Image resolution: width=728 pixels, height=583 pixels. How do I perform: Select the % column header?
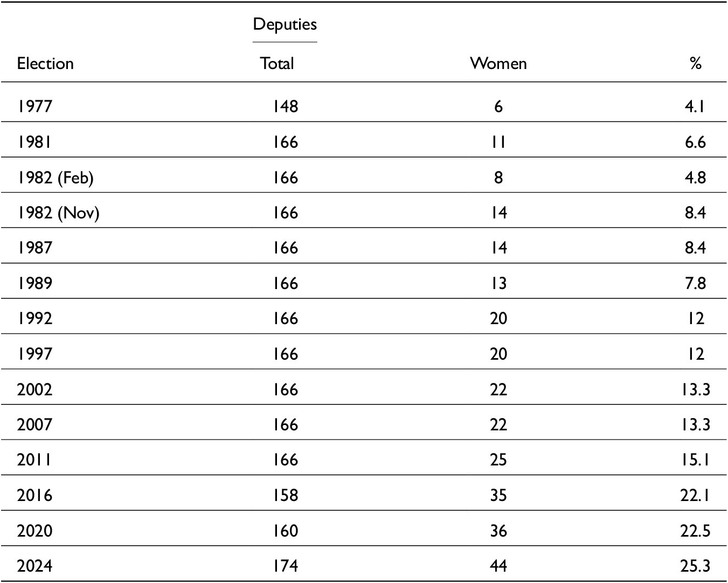pos(695,64)
